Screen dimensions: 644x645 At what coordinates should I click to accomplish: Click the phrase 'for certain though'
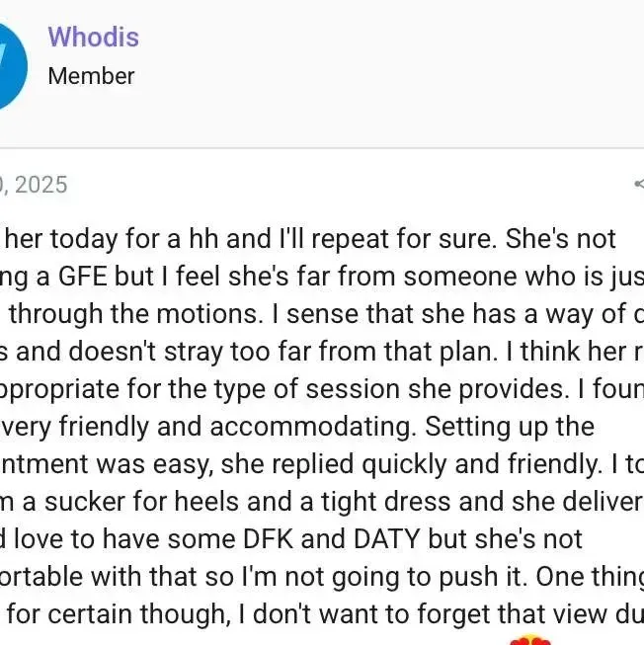pos(119,614)
